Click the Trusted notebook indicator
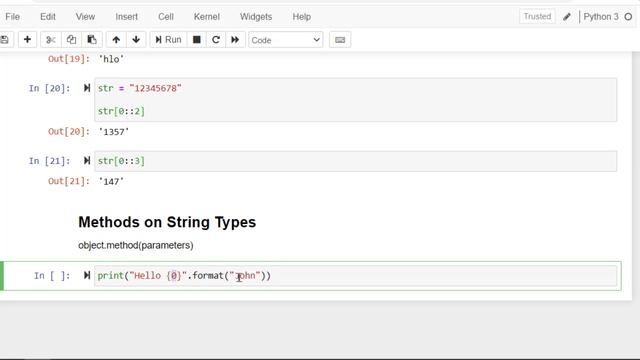 [x=537, y=16]
